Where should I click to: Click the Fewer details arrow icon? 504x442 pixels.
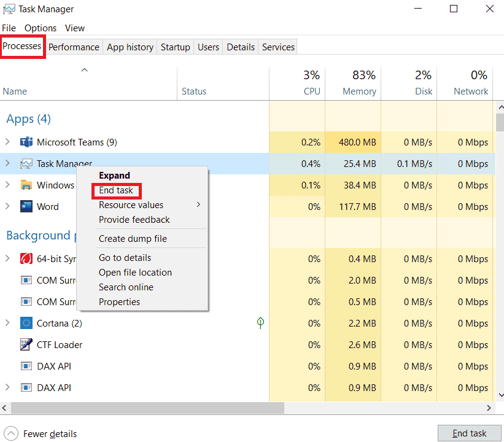click(x=11, y=433)
